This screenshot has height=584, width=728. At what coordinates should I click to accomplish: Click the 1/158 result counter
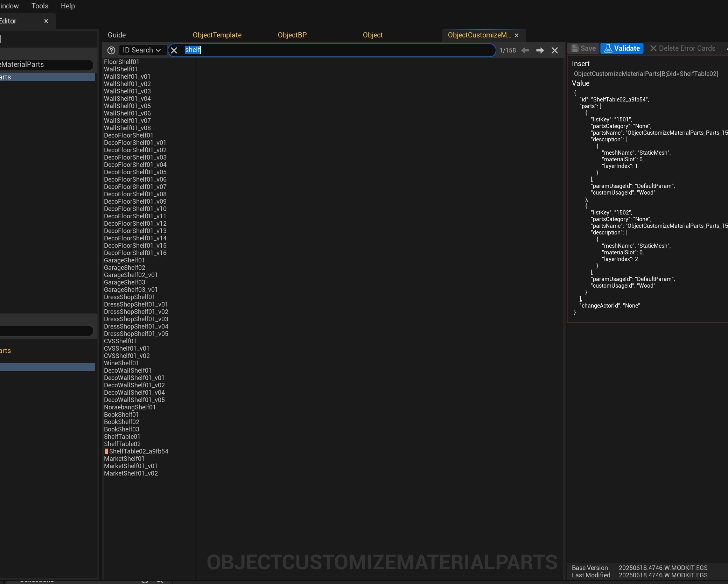[x=507, y=50]
